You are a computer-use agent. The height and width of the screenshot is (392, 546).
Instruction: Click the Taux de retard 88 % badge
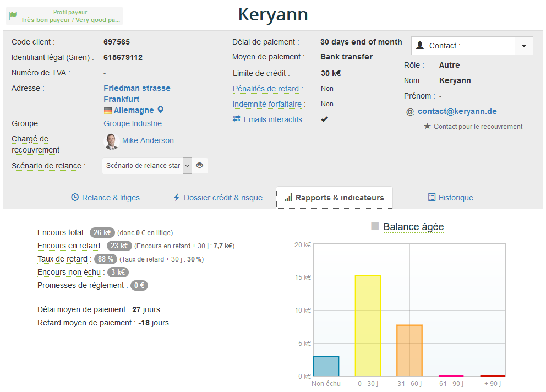pyautogui.click(x=106, y=259)
